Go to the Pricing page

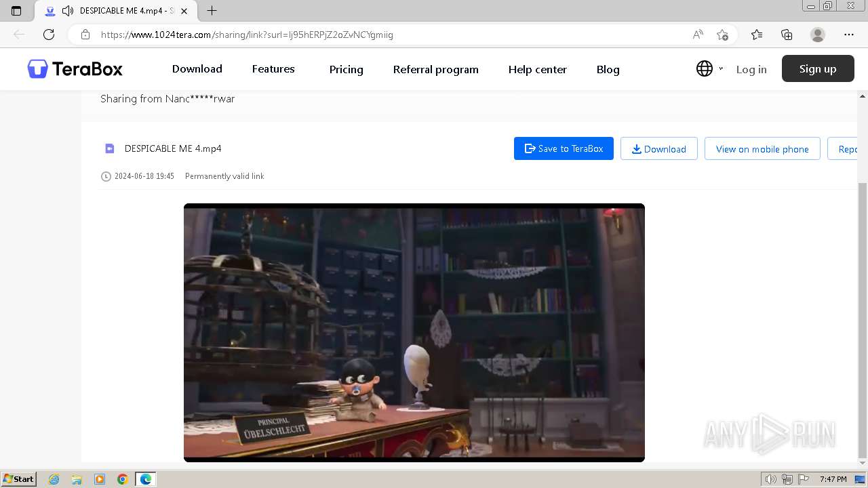pos(346,69)
